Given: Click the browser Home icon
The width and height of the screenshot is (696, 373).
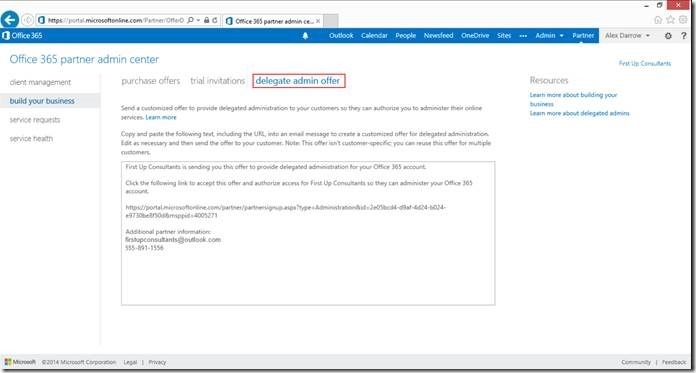Looking at the screenshot, I should (658, 20).
